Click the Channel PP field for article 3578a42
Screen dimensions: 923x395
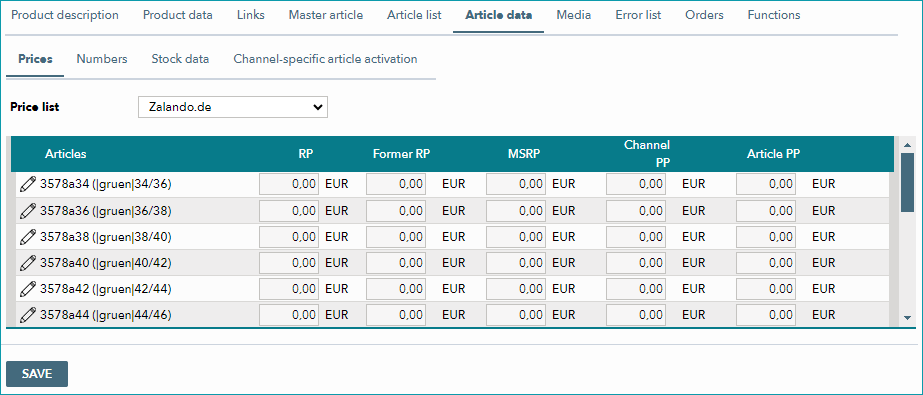click(636, 289)
